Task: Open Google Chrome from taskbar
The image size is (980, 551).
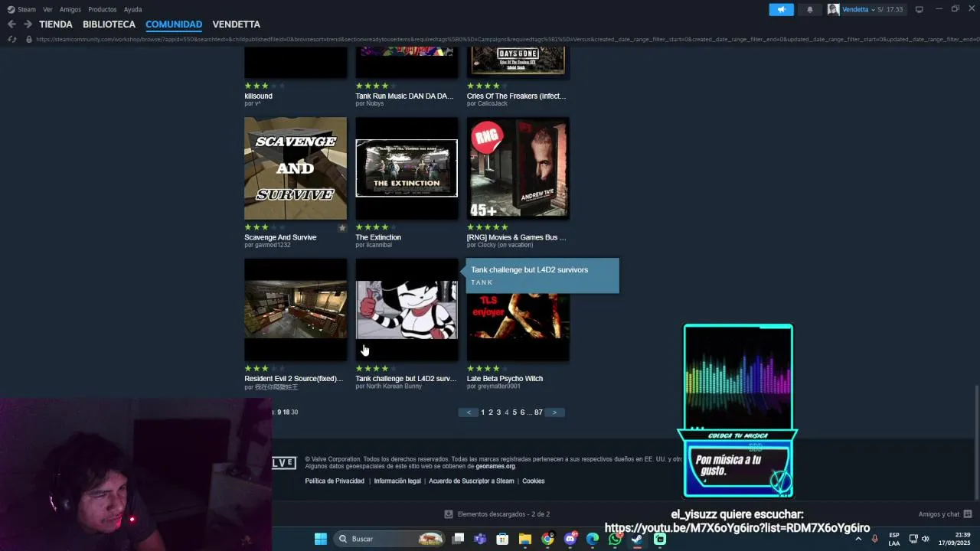Action: [547, 539]
